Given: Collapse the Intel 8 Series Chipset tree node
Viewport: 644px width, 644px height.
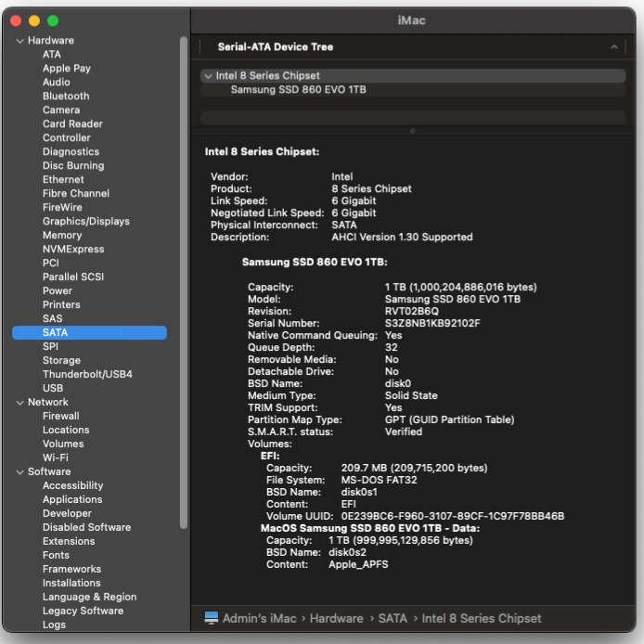Looking at the screenshot, I should coord(208,76).
